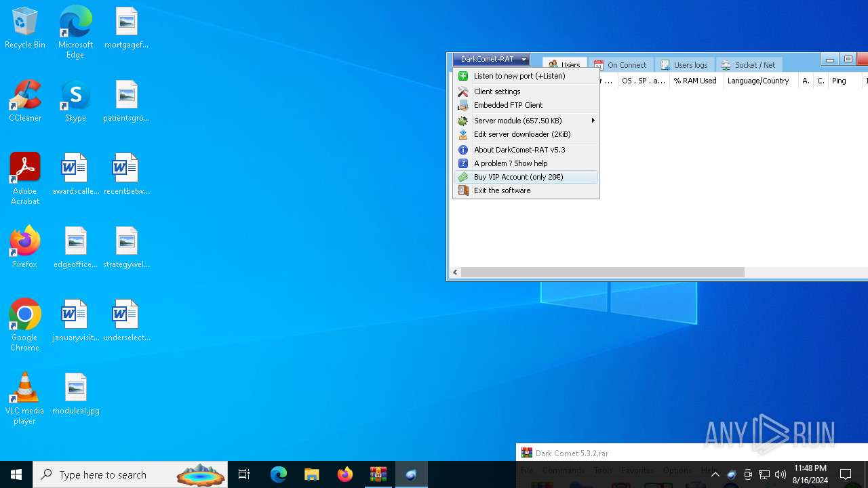Open WinRAR taskbar icon
This screenshot has width=868, height=488.
coord(378,474)
